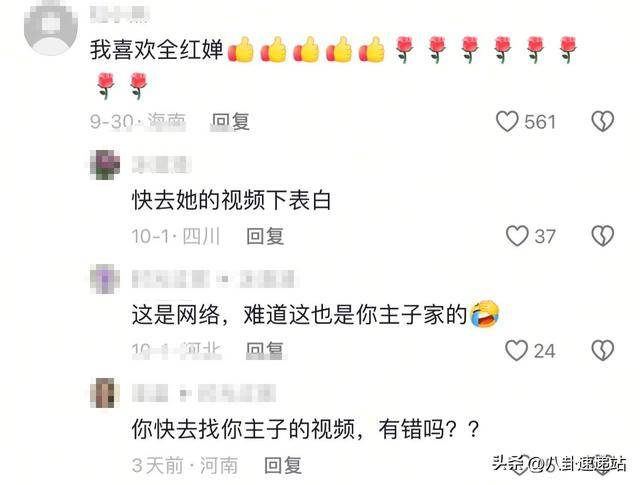The width and height of the screenshot is (640, 485).
Task: Reply to the 3天前 河南 comment
Action: pyautogui.click(x=283, y=466)
